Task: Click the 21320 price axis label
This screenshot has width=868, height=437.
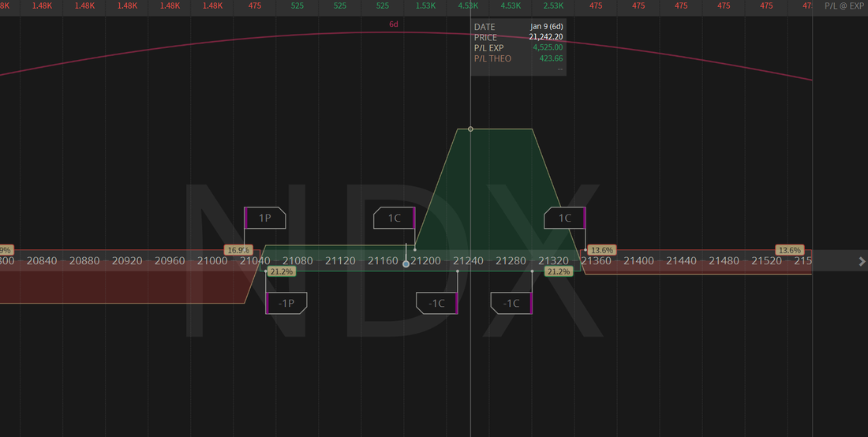Action: coord(553,260)
